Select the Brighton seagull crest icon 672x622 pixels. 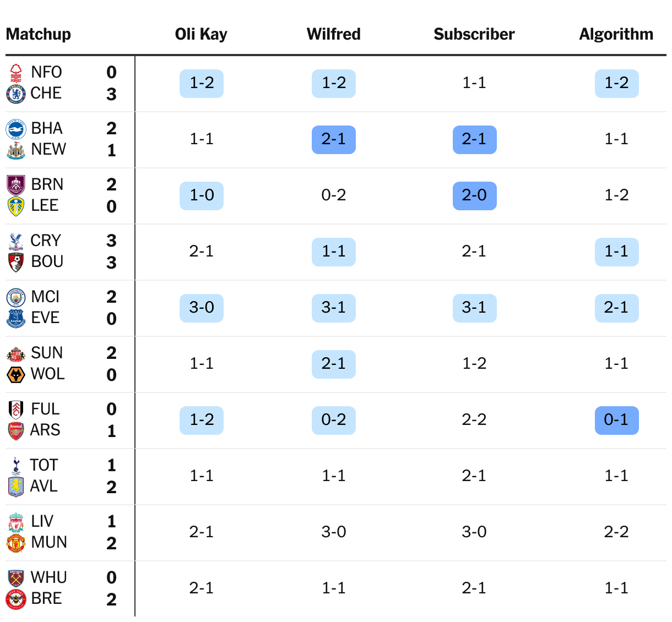[x=16, y=129]
